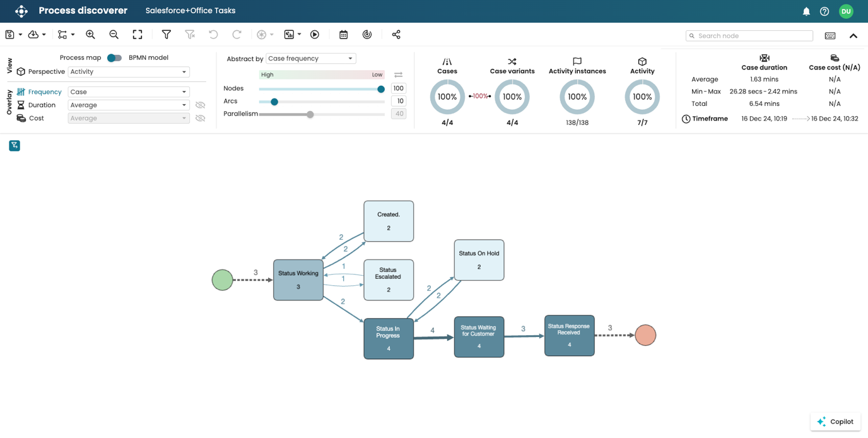Click the Search node input field

tap(748, 35)
